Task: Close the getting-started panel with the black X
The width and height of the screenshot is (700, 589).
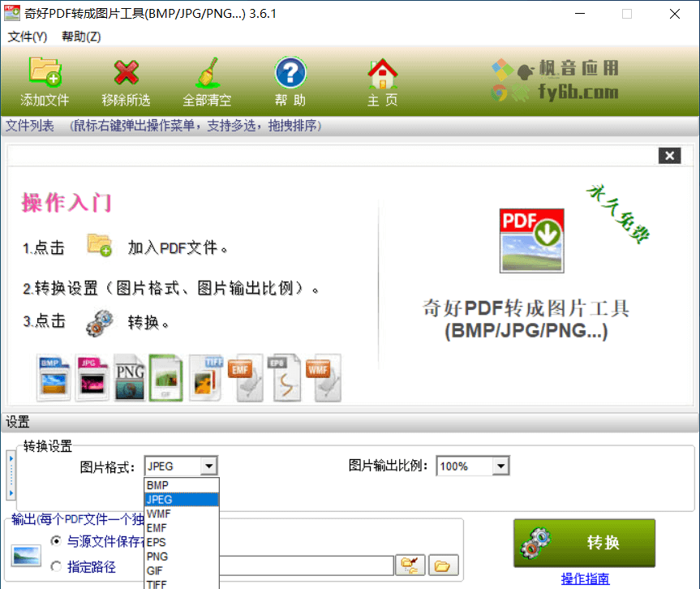Action: click(x=670, y=156)
